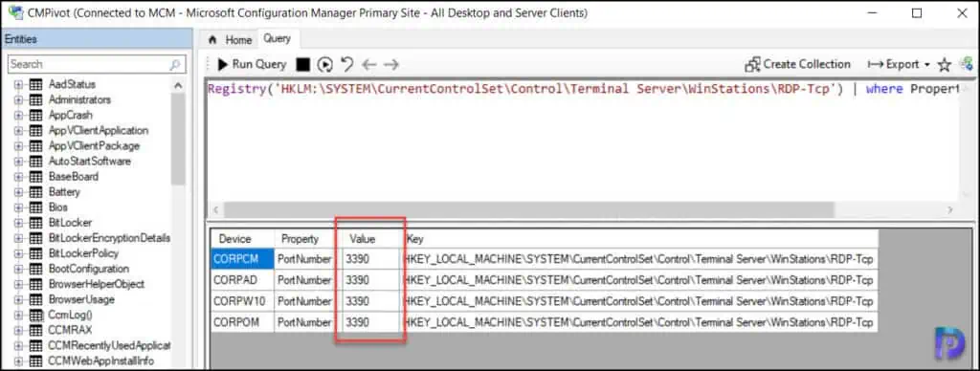980x371 pixels.
Task: Click the query editor horizontal scrollbar
Action: click(529, 209)
